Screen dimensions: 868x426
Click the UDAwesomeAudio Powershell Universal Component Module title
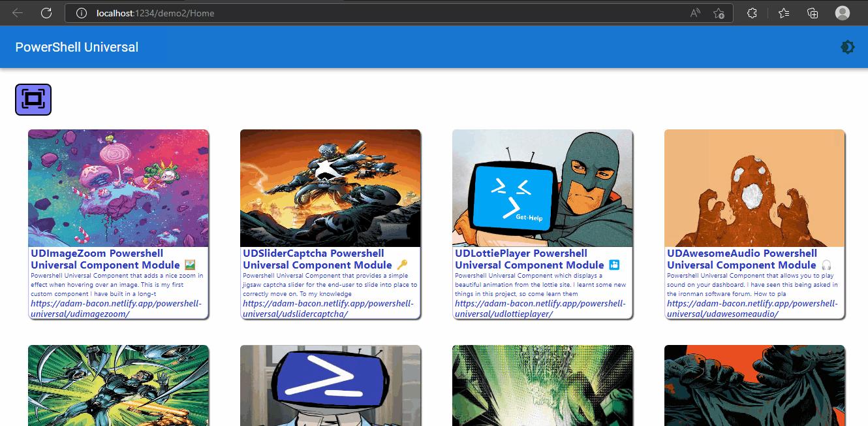pos(741,259)
